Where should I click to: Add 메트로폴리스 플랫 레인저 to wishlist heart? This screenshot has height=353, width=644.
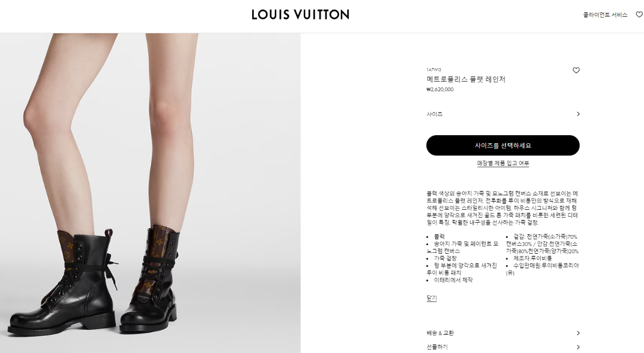[576, 70]
